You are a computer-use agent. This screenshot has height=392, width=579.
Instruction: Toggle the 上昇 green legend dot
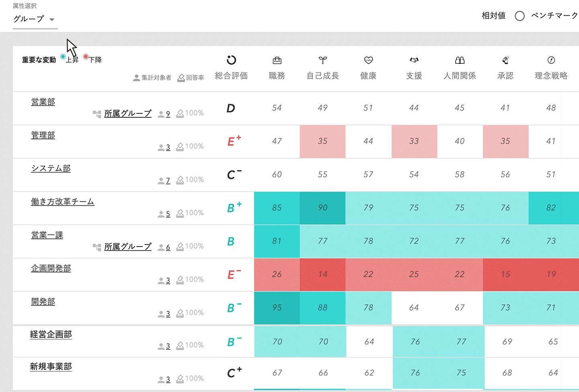pyautogui.click(x=62, y=57)
